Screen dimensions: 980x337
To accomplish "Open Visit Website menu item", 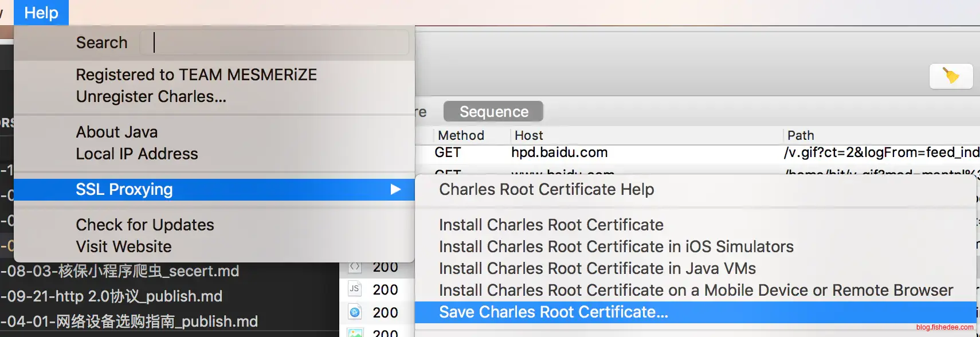I will click(x=124, y=246).
